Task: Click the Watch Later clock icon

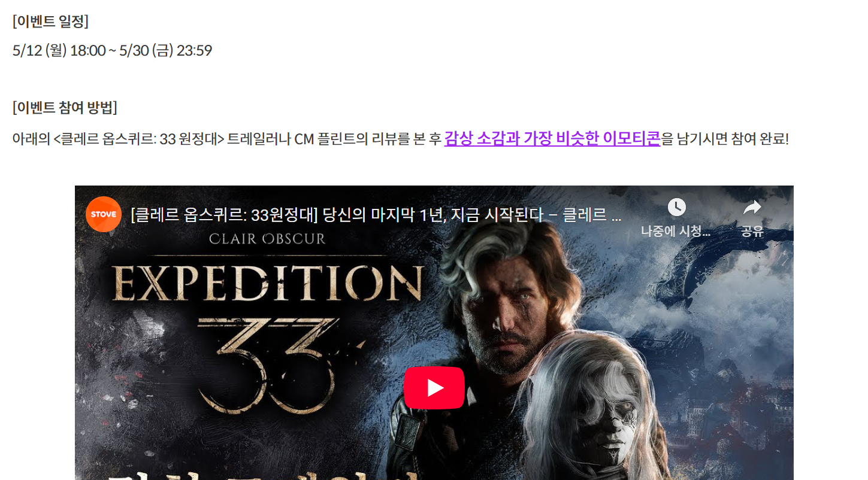Action: coord(676,208)
